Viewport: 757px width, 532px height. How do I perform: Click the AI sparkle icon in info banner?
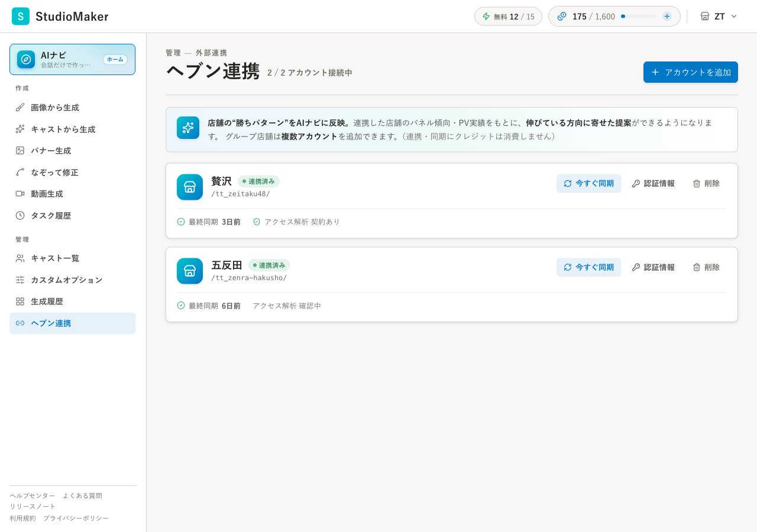click(x=188, y=128)
